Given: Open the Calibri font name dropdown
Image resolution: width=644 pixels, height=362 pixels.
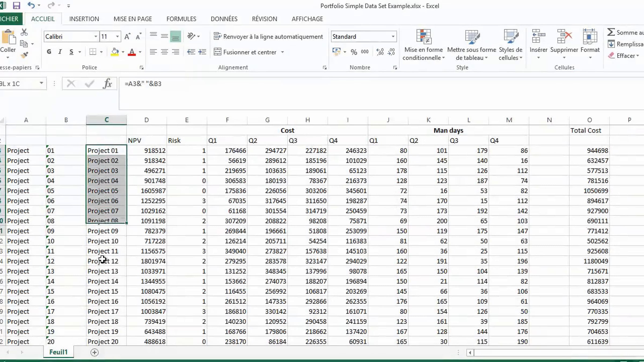Looking at the screenshot, I should coord(96,36).
